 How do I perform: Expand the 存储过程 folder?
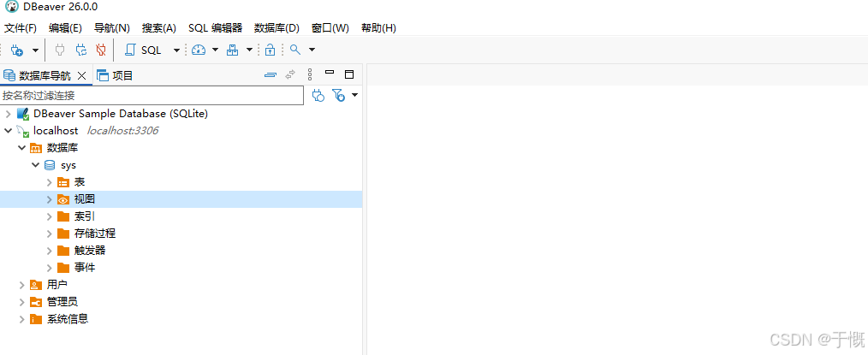pos(50,234)
